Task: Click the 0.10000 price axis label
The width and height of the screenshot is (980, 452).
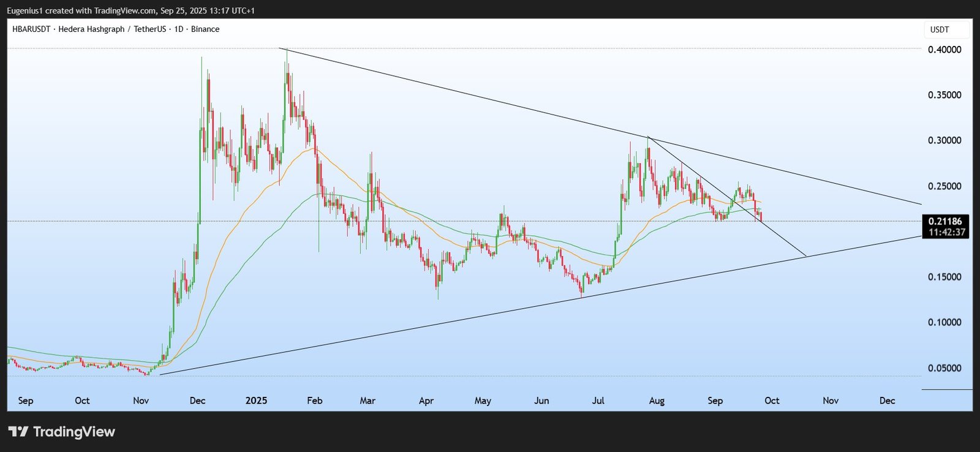Action: pyautogui.click(x=944, y=322)
